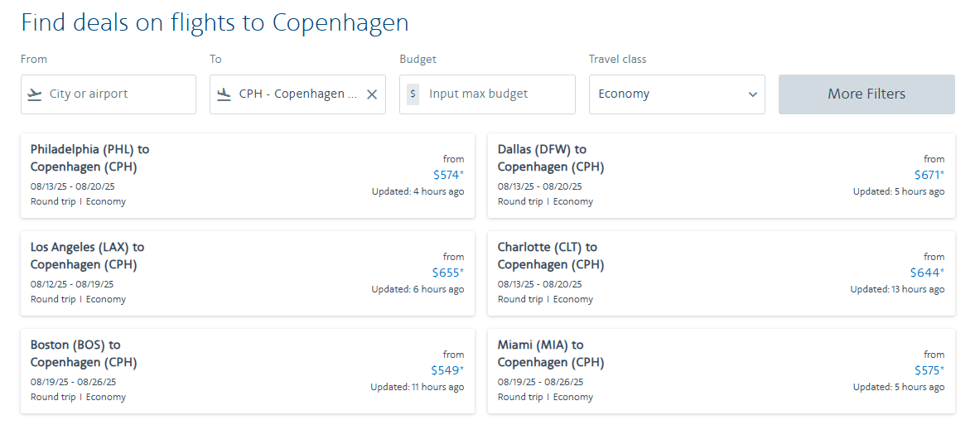Click the $575 Miami fare price
Viewport: 980px width, 425px height.
point(929,370)
